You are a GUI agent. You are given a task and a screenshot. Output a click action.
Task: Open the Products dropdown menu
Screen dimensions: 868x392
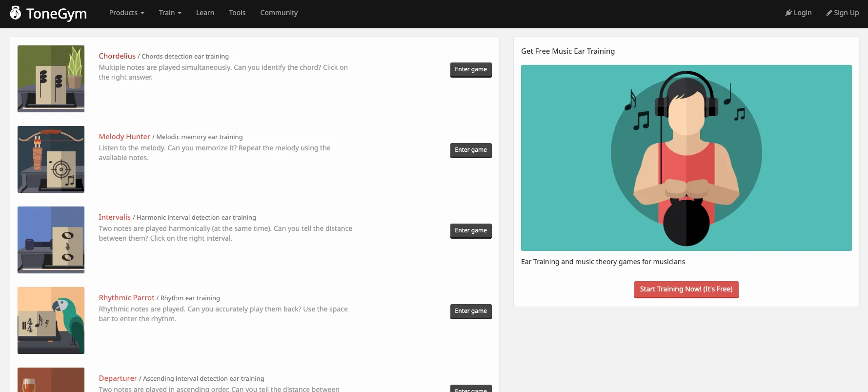(126, 13)
